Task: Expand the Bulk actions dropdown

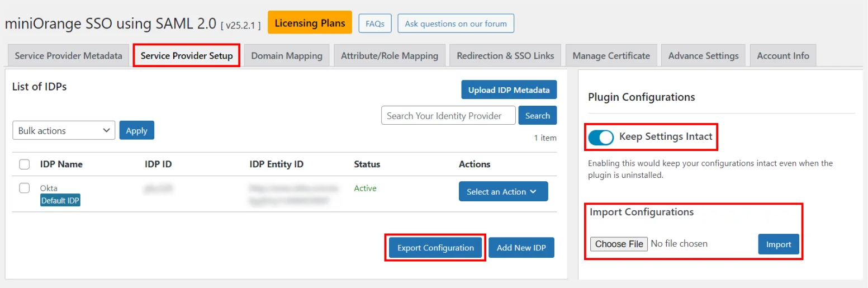Action: pyautogui.click(x=64, y=130)
